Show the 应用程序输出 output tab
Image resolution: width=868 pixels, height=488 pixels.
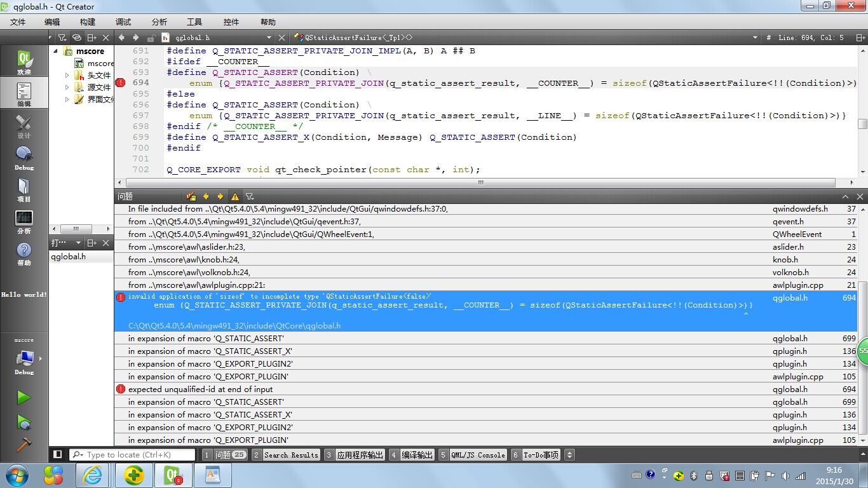(x=355, y=455)
